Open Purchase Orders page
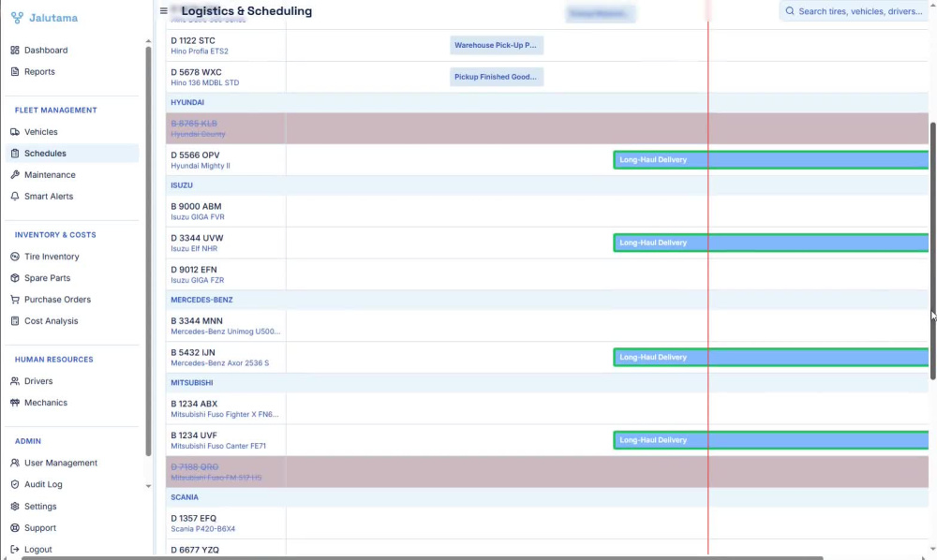 [x=72, y=300]
